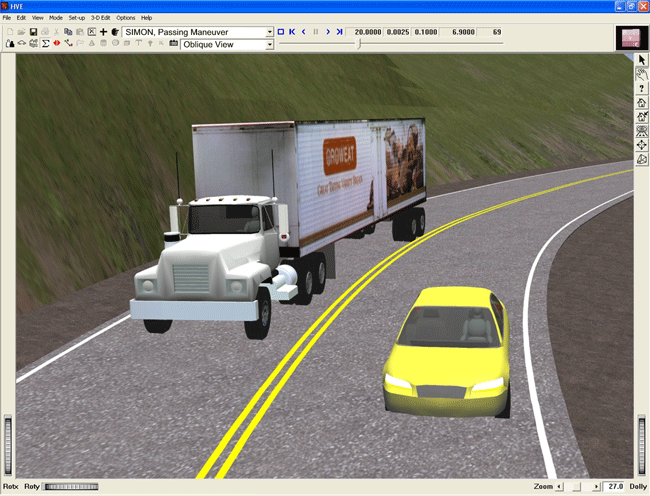Open the 3-D Edit menu

(101, 18)
